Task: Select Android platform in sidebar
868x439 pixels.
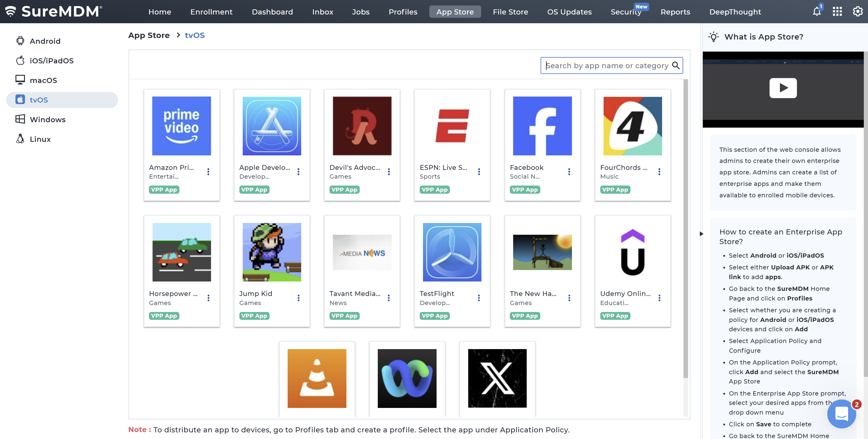Action: pyautogui.click(x=62, y=41)
